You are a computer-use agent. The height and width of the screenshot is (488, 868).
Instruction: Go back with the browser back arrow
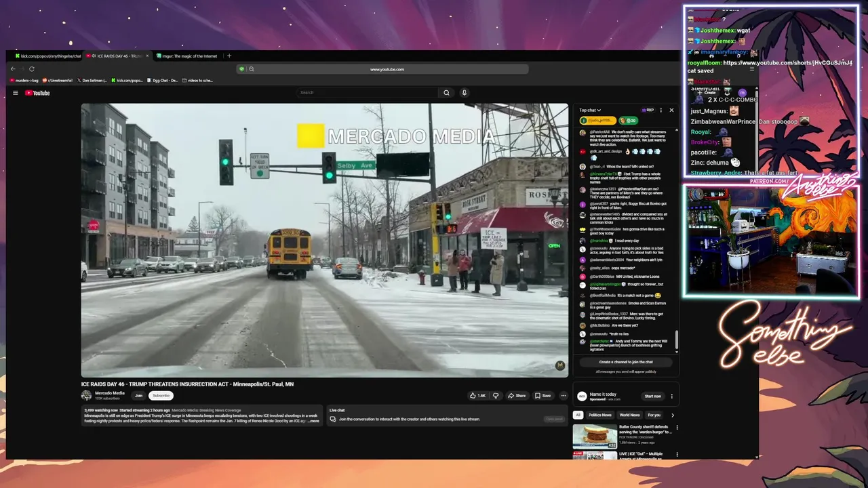13,68
